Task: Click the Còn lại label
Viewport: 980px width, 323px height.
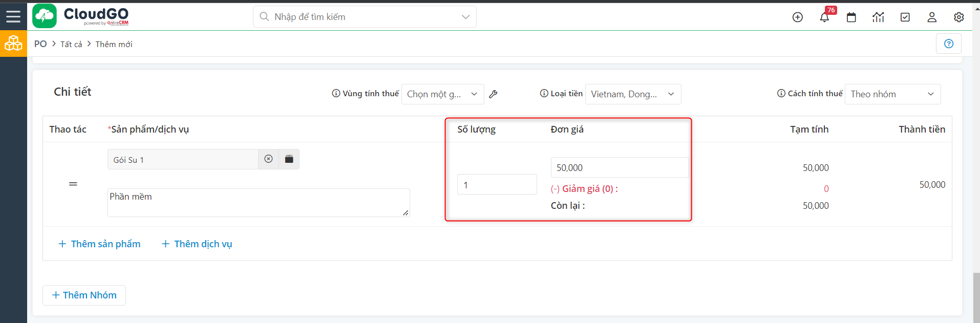Action: pyautogui.click(x=568, y=206)
